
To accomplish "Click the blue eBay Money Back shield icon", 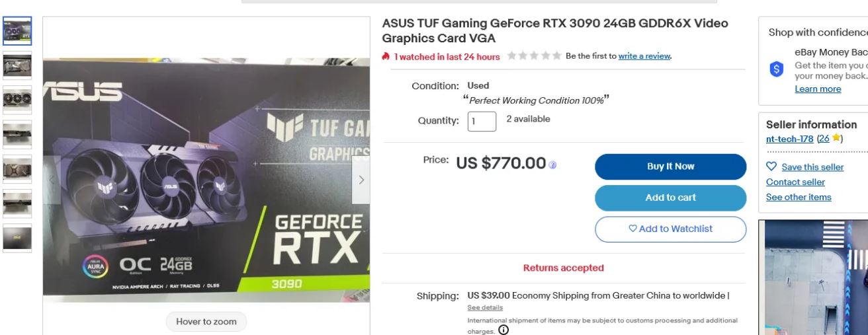I will pos(777,69).
